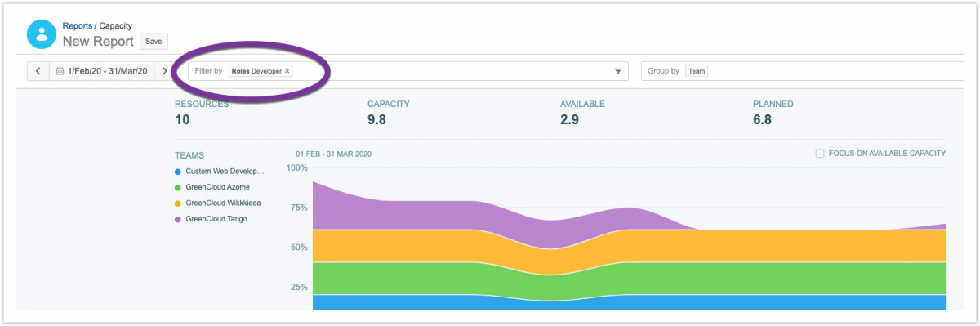
Task: Open the filter options funnel icon
Action: [618, 71]
